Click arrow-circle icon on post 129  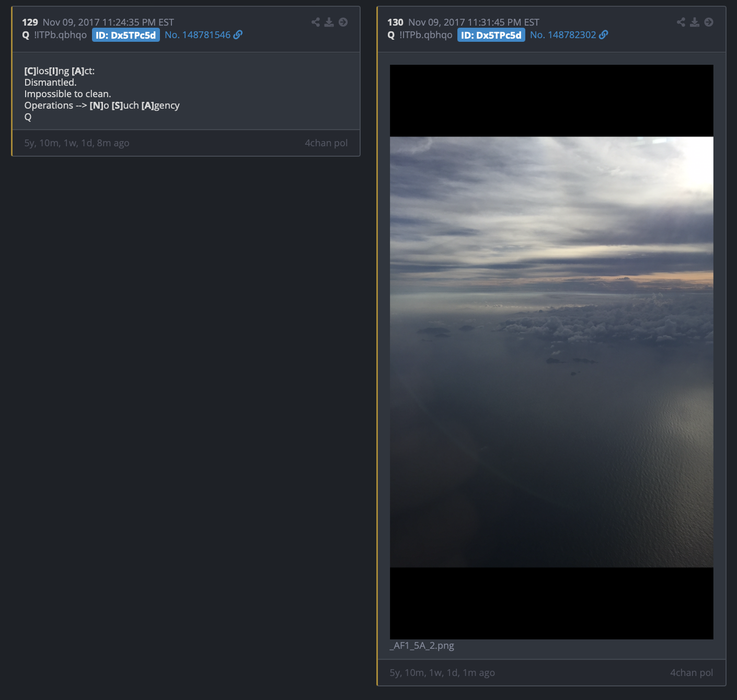(343, 22)
